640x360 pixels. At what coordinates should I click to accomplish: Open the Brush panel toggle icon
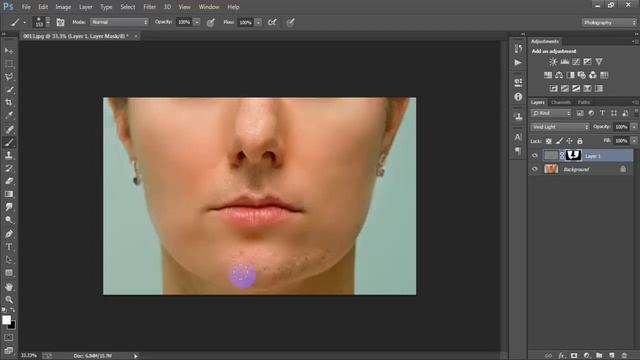[60, 22]
